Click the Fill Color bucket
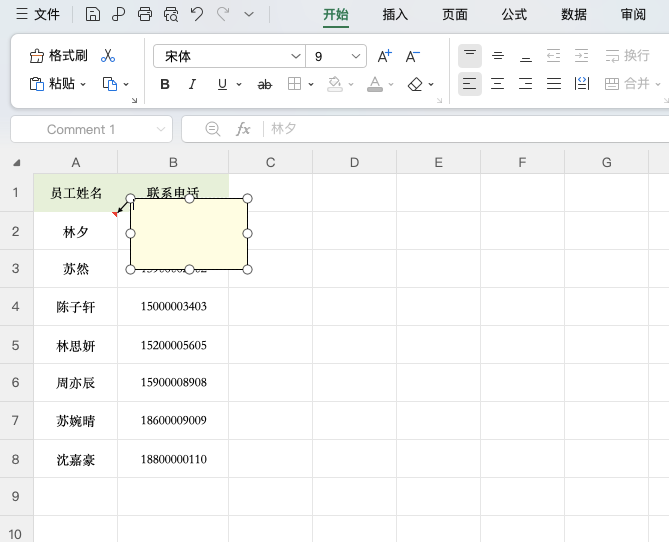 pyautogui.click(x=335, y=84)
